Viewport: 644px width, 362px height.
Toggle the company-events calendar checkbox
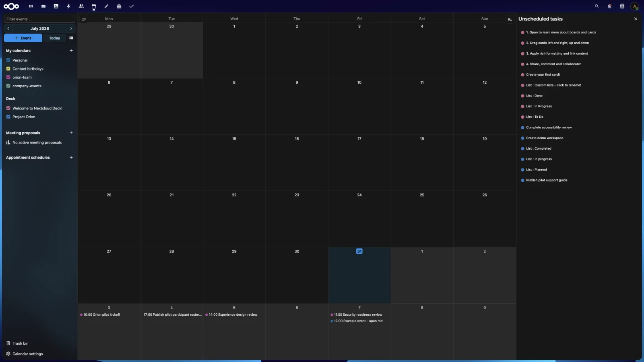tap(8, 86)
